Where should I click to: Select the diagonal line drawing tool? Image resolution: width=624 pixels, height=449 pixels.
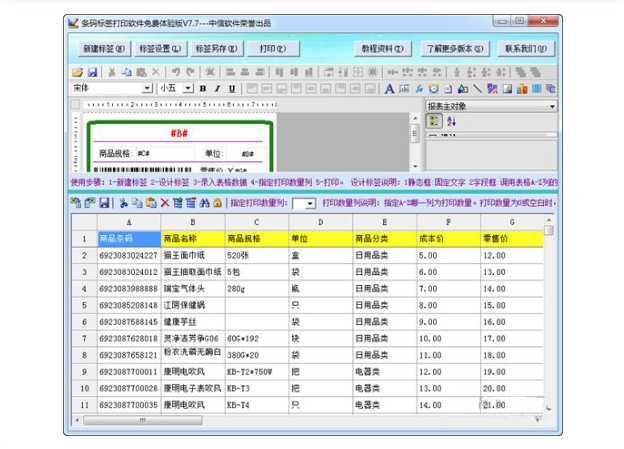point(477,88)
